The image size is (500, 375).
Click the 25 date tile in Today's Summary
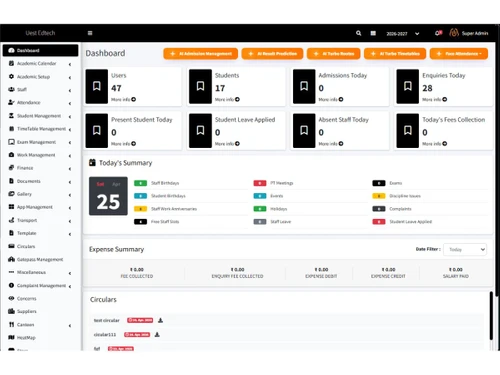click(x=108, y=196)
